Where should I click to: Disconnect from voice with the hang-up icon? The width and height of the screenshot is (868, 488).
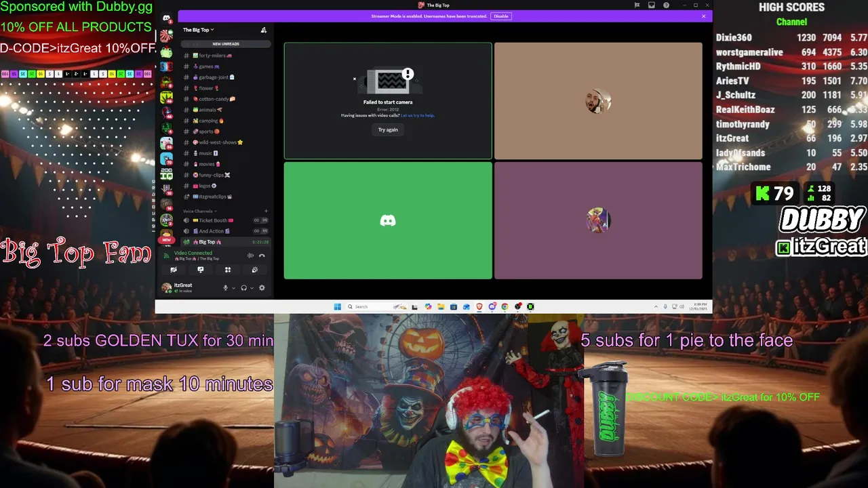pos(262,256)
